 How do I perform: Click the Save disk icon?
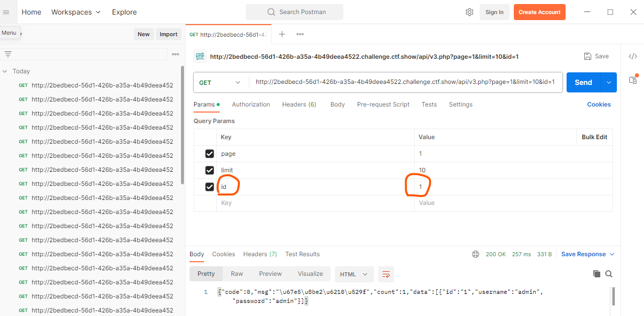pyautogui.click(x=587, y=56)
